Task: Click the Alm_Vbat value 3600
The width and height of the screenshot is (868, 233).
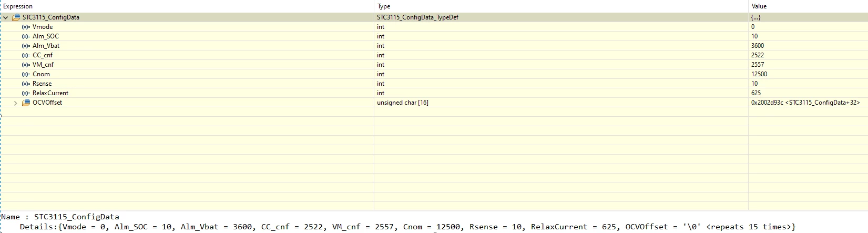Action: click(758, 46)
